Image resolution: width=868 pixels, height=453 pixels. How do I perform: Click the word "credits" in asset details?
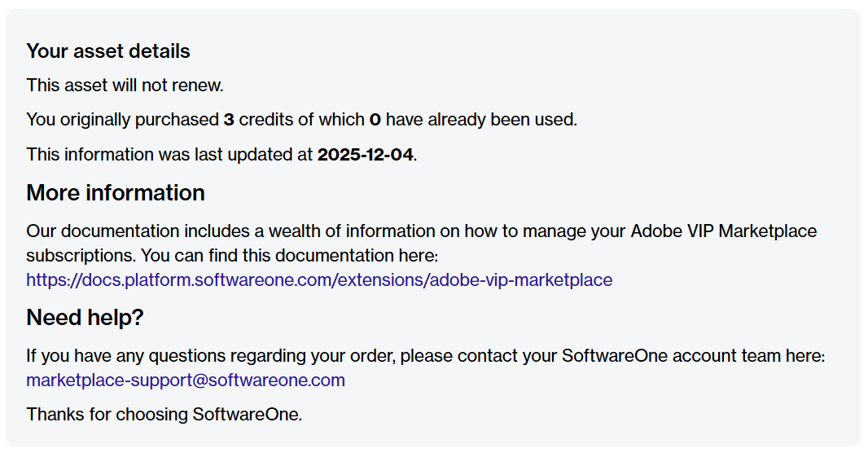click(x=266, y=120)
